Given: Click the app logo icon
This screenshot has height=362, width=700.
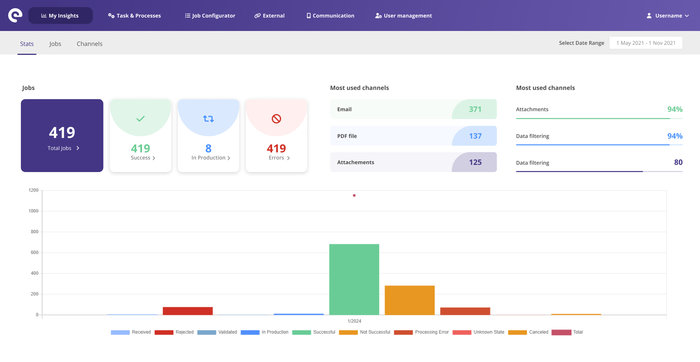Looking at the screenshot, I should [15, 16].
